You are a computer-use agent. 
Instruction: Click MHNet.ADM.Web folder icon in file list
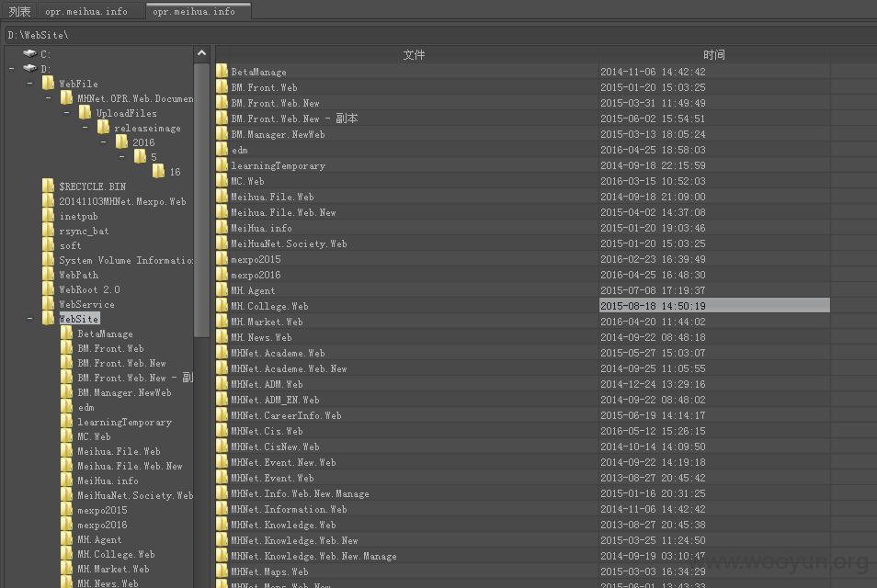pos(222,384)
